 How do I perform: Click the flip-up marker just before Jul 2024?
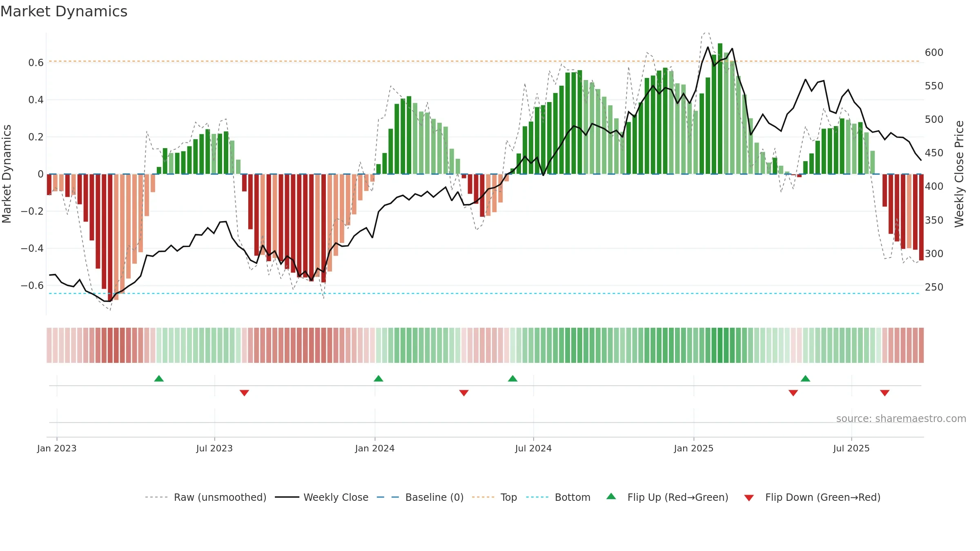point(513,378)
